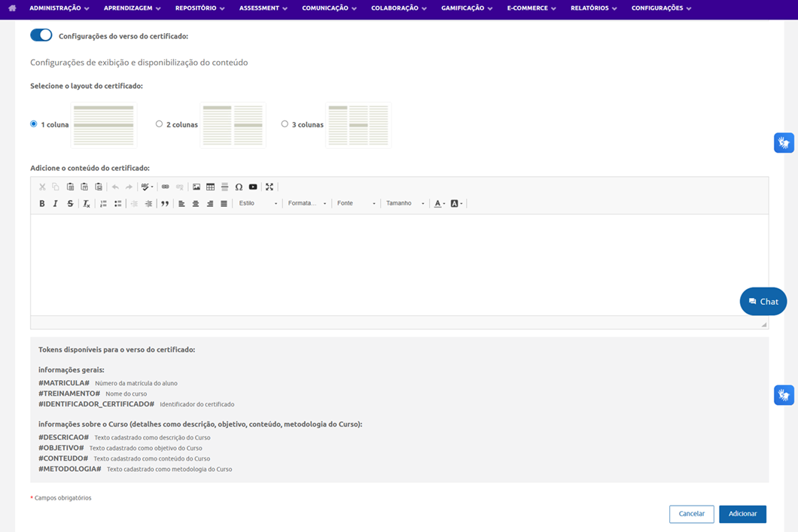Screen dimensions: 798x532
Task: Toggle certificate back side settings switch
Action: [x=41, y=35]
